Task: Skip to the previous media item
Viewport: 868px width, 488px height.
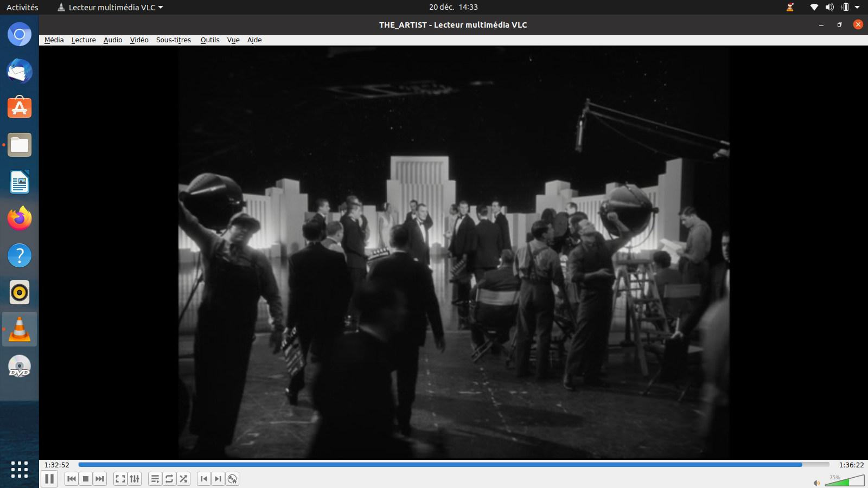Action: (72, 479)
